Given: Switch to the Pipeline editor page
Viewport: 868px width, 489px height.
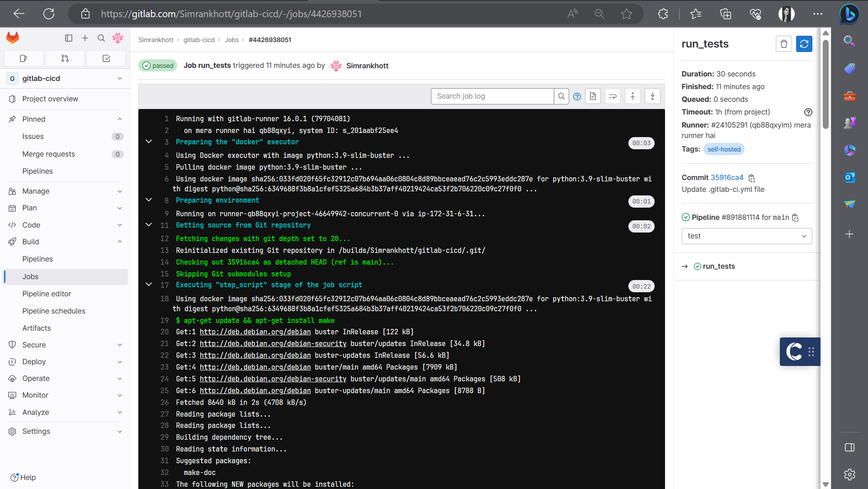Looking at the screenshot, I should coord(47,294).
